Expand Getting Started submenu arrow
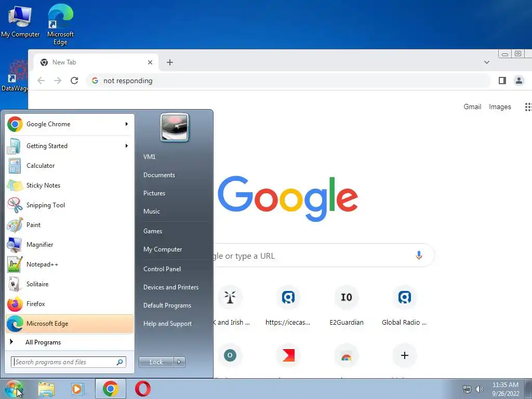 [127, 146]
